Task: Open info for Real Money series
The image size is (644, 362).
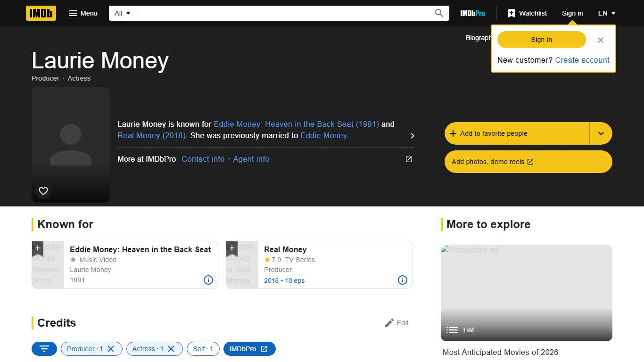Action: click(402, 280)
